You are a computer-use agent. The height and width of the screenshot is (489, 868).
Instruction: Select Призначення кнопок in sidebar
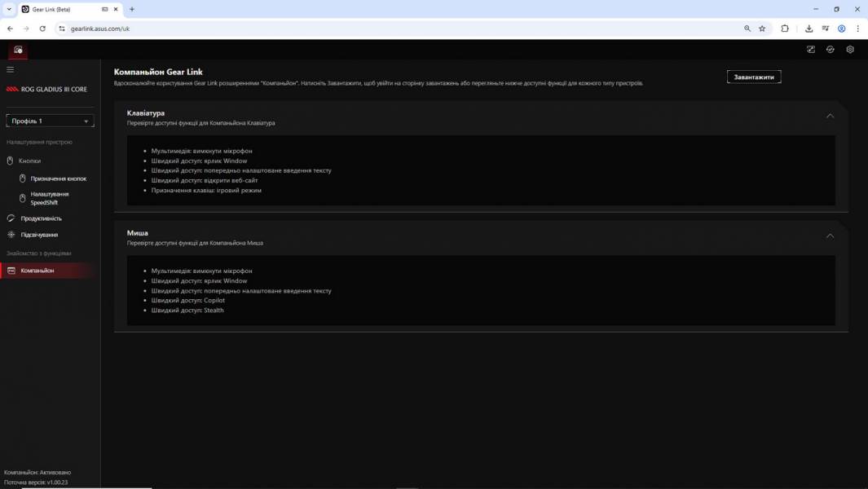click(x=58, y=178)
